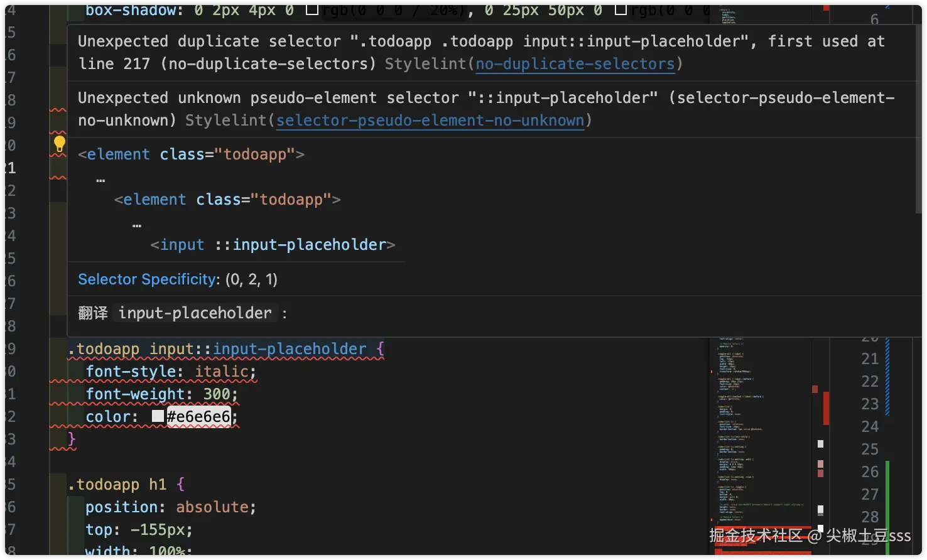
Task: Click line number 25 in right editor pane
Action: (870, 450)
